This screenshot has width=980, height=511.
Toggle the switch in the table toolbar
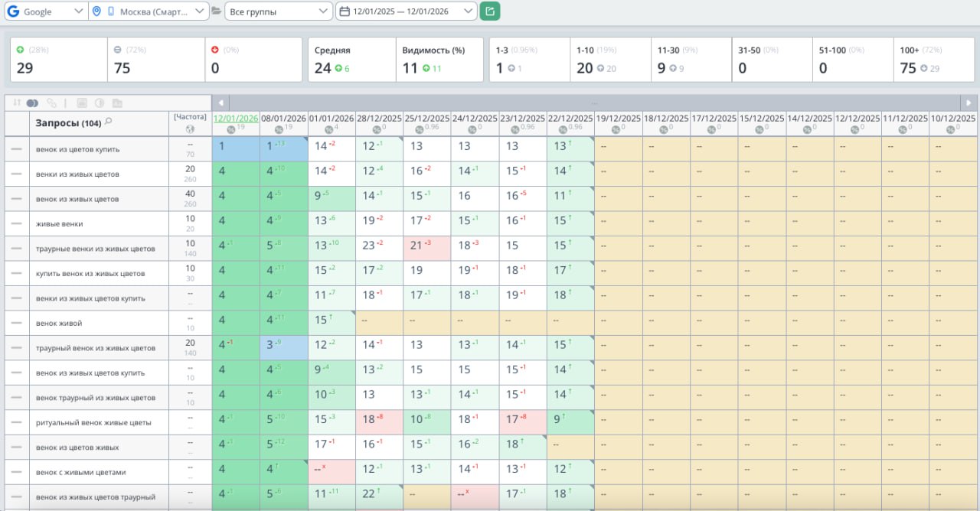coord(32,103)
